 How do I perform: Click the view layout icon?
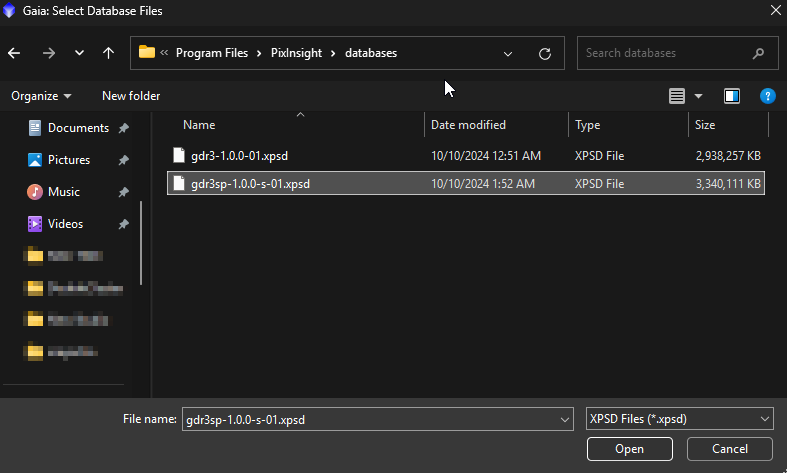click(677, 96)
